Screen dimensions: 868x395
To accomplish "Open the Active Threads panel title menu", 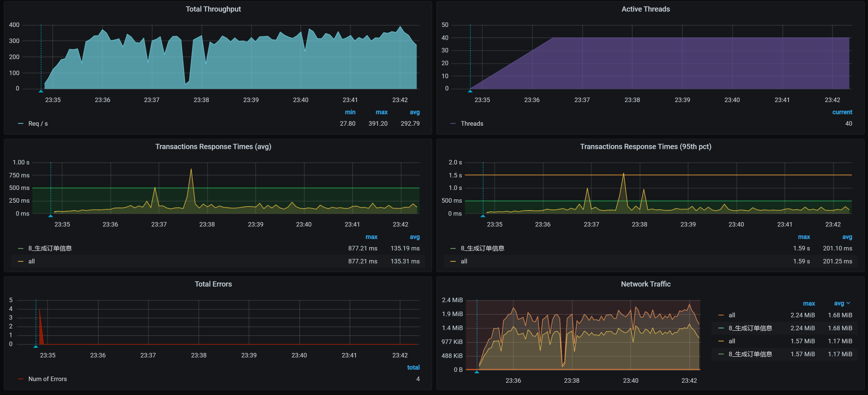I will click(645, 9).
